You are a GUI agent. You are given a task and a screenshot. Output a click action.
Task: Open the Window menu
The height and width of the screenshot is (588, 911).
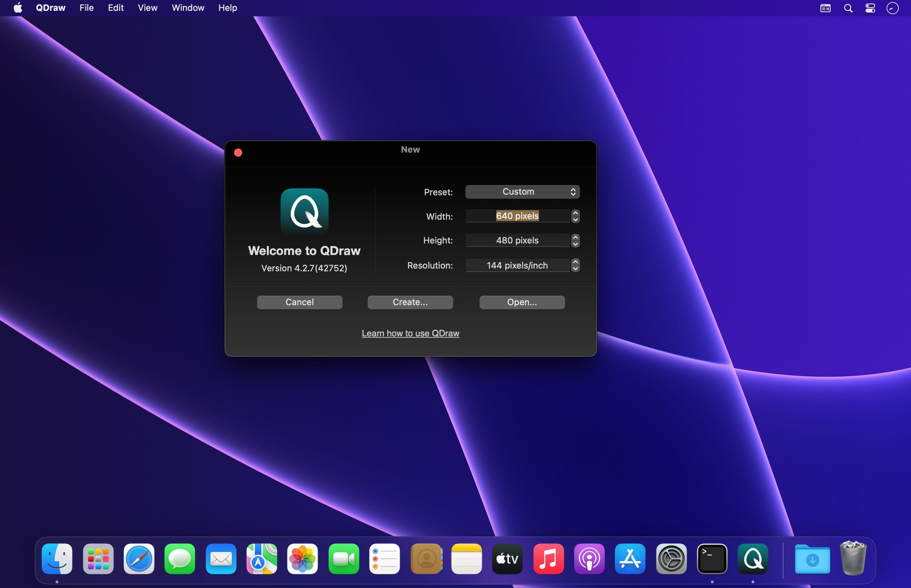(x=188, y=8)
